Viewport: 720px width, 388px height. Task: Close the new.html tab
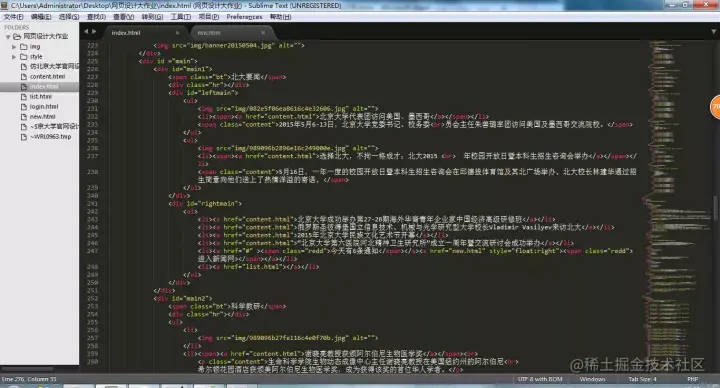pos(263,33)
